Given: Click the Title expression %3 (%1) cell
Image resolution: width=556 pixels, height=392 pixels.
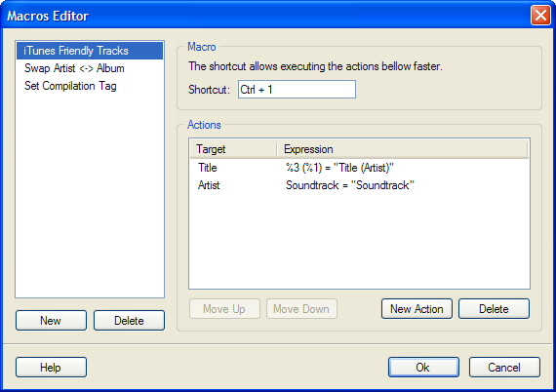Looking at the screenshot, I should coord(339,168).
